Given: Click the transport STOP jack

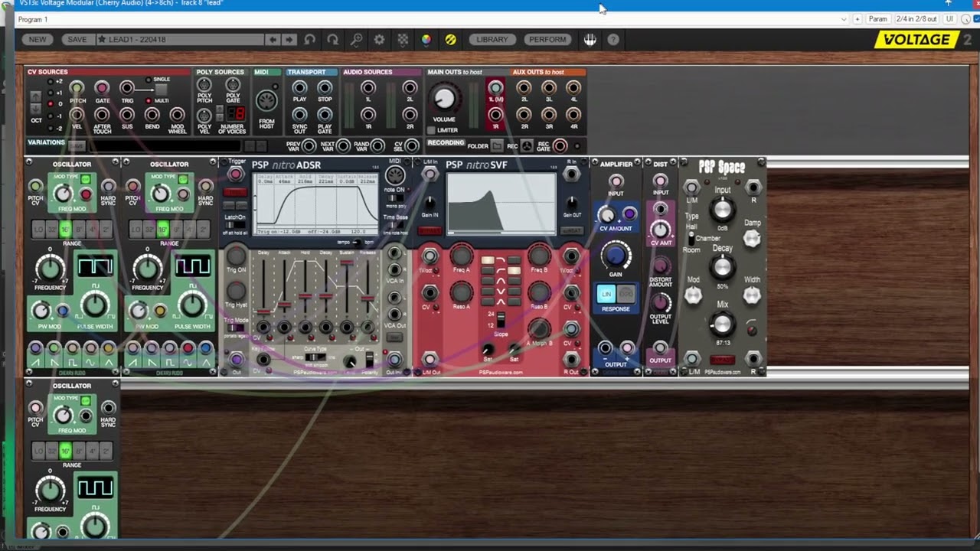Looking at the screenshot, I should click(325, 88).
